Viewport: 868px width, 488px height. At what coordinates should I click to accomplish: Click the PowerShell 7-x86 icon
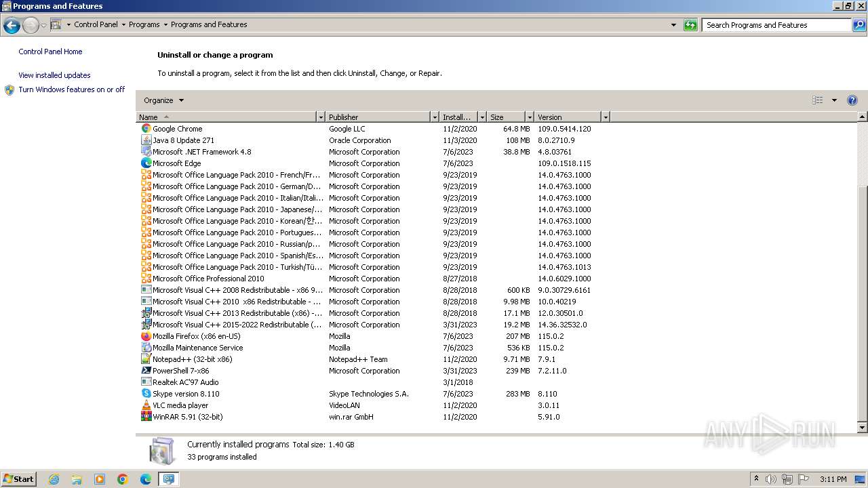pyautogui.click(x=146, y=371)
